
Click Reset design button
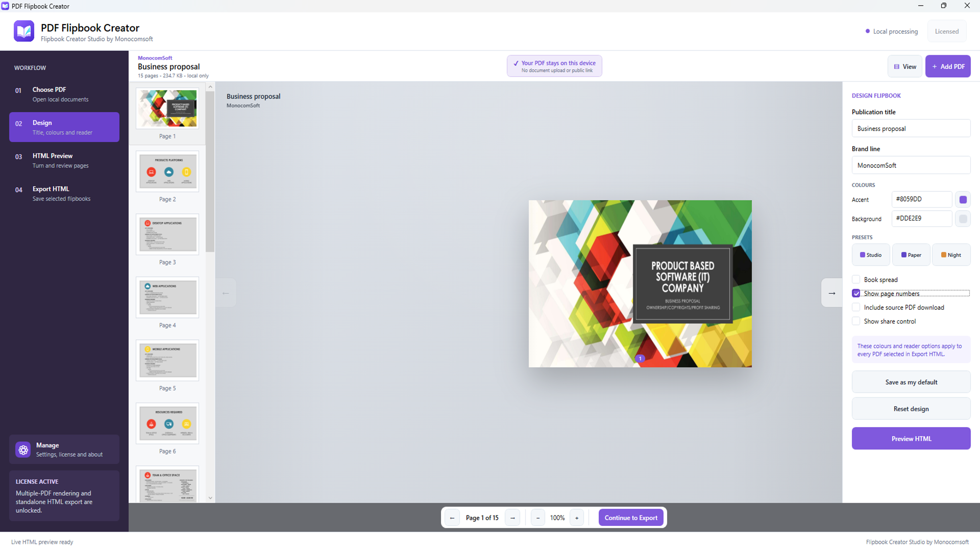click(x=911, y=409)
